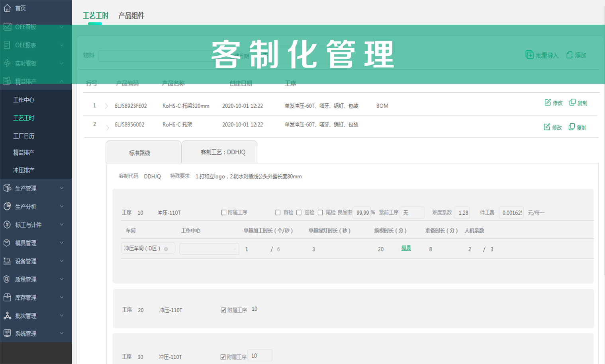Uncheck 附属工序 for 工序20
Viewport: 605px width, 364px height.
click(x=224, y=310)
